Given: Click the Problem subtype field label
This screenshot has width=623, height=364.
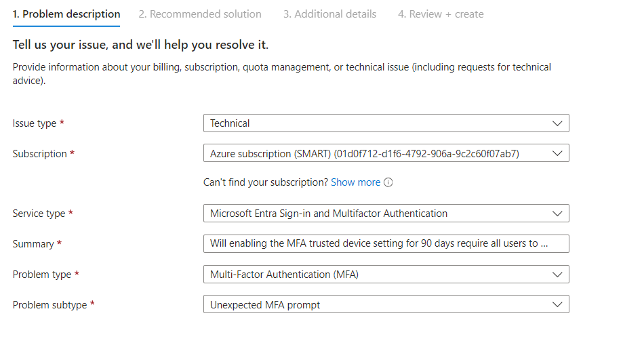Looking at the screenshot, I should pyautogui.click(x=49, y=305).
